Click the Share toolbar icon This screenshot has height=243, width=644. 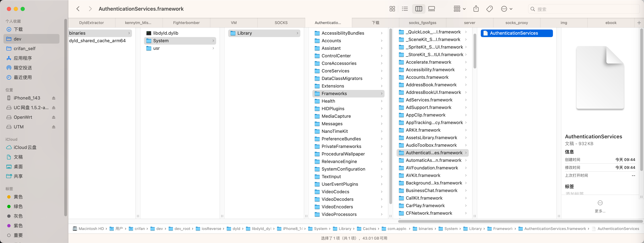tap(476, 9)
